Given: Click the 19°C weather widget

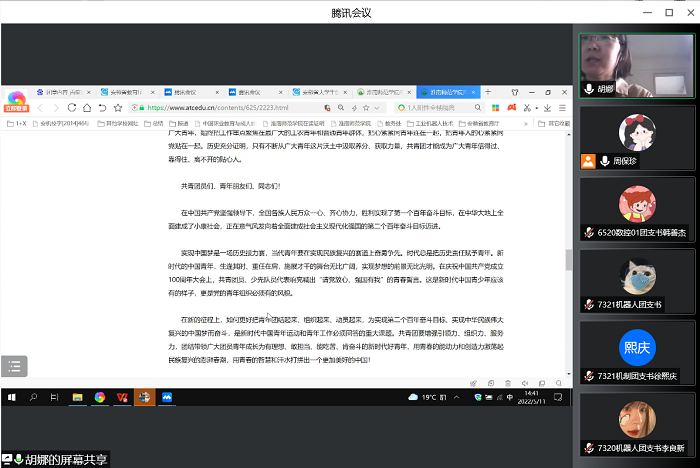Looking at the screenshot, I should click(427, 397).
